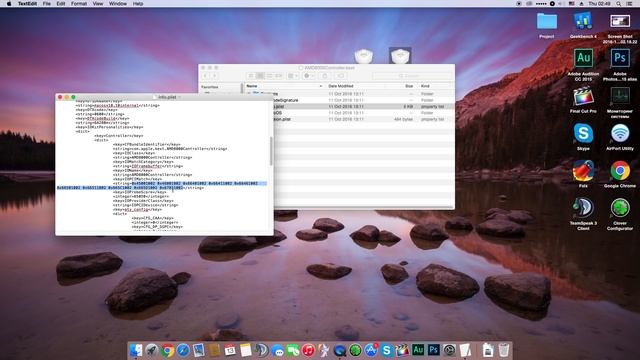Open Skype from the Dock
This screenshot has height=360, width=640.
(x=386, y=350)
